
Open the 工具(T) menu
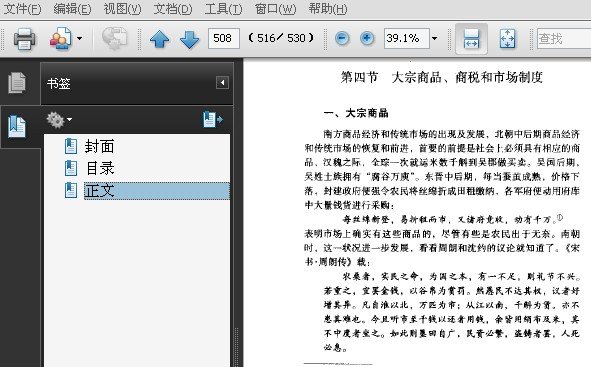(224, 8)
